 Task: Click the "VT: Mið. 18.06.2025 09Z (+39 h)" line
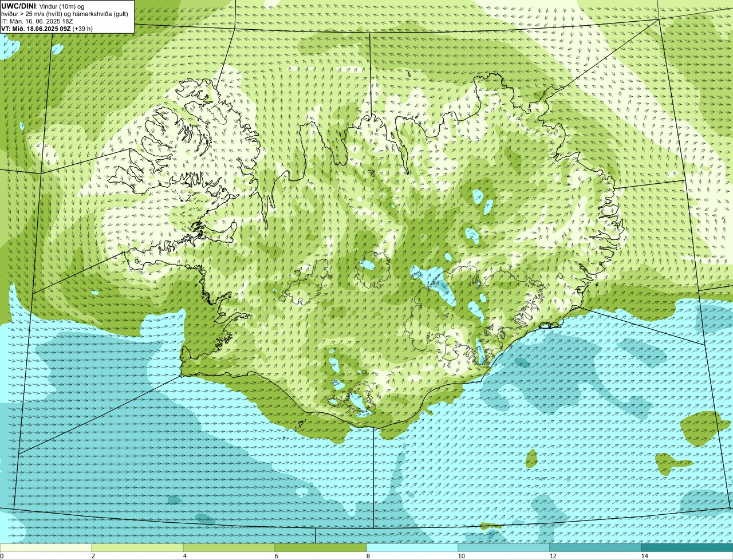(x=47, y=29)
